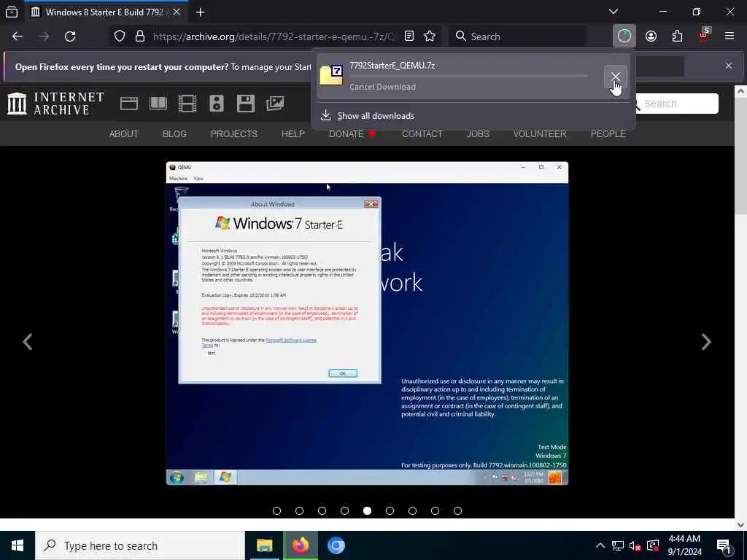Click the back navigation arrow
The width and height of the screenshot is (747, 560).
pyautogui.click(x=18, y=36)
